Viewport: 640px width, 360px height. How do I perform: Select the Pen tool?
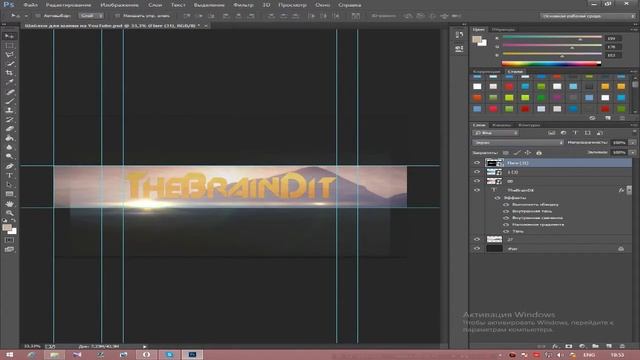(9, 166)
